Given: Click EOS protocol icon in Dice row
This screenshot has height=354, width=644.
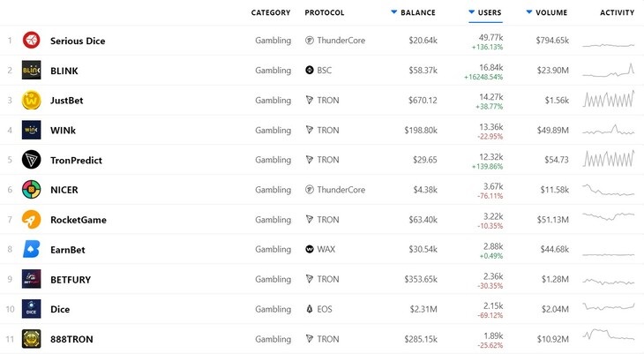Looking at the screenshot, I should coord(310,309).
